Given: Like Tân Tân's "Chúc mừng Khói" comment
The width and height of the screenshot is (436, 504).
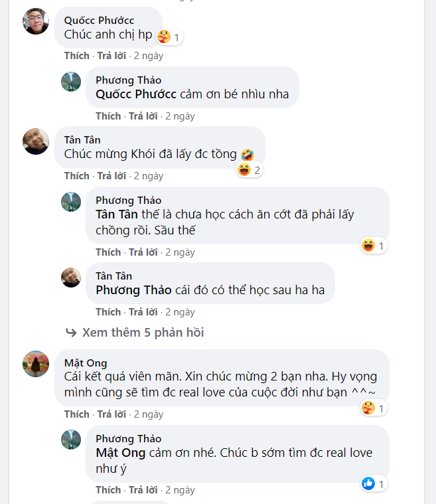Looking at the screenshot, I should click(x=76, y=176).
